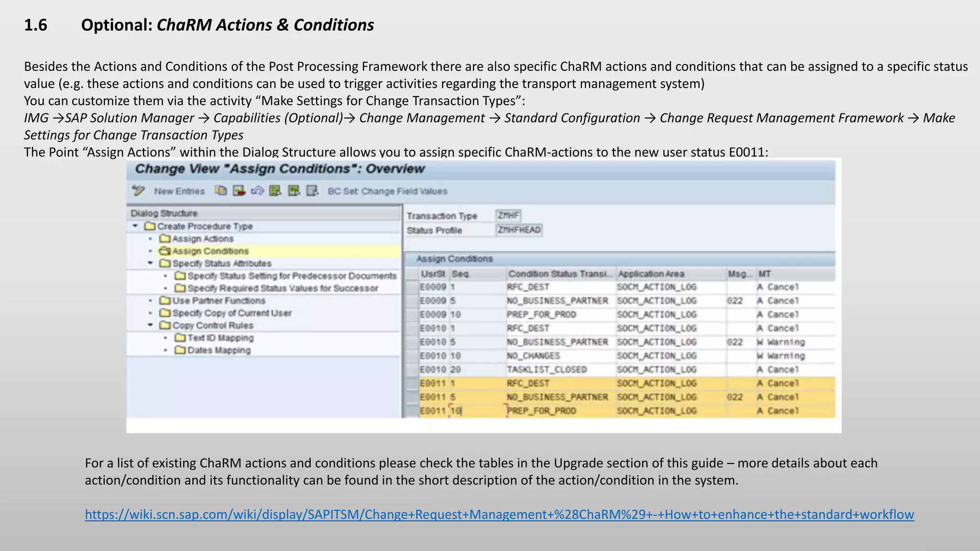Click the New Entries button

coord(179,191)
